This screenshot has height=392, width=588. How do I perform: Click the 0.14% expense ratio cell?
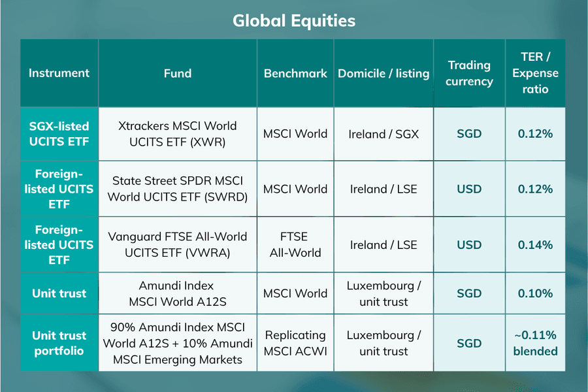point(536,244)
